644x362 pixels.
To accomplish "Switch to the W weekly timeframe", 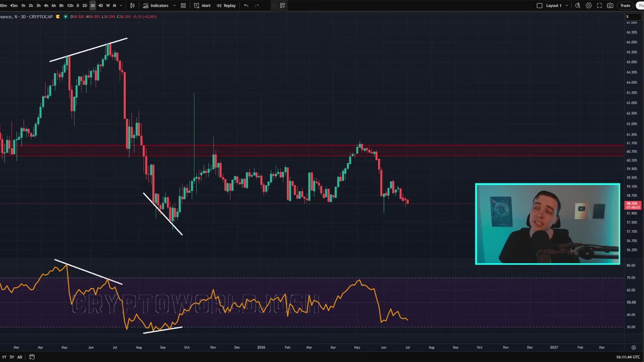I will 108,6.
